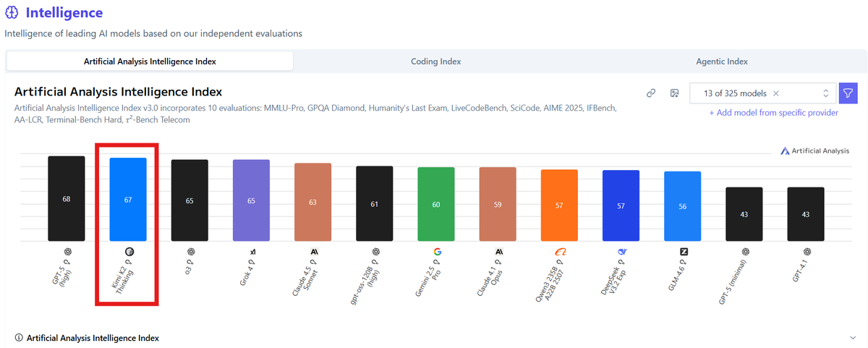
Task: Click the Intelligence brain icon in heading
Action: coord(12,13)
